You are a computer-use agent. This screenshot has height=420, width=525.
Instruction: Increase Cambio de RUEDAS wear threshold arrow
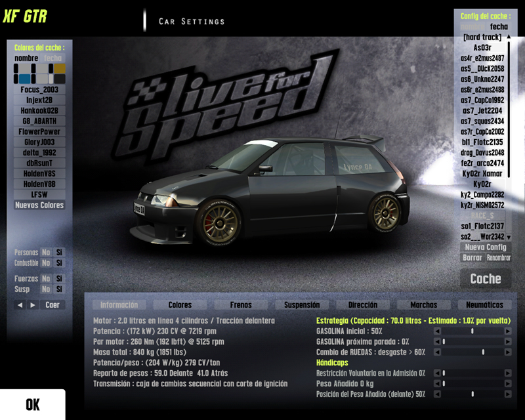click(507, 352)
